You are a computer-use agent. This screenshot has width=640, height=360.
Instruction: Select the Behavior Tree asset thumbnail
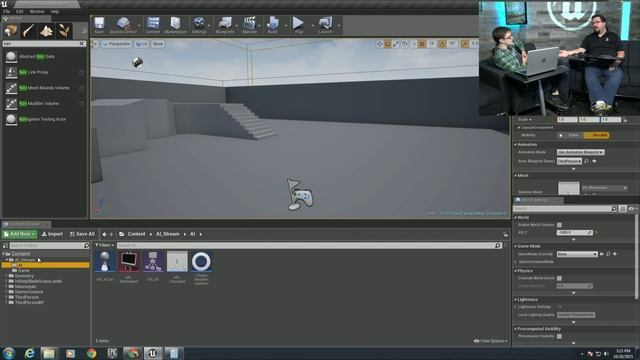(153, 262)
